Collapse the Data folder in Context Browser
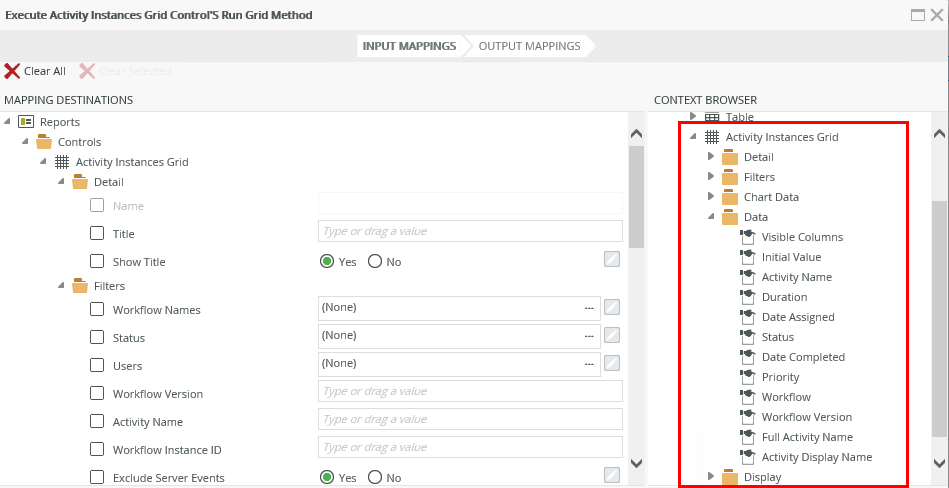The width and height of the screenshot is (949, 488). tap(711, 217)
